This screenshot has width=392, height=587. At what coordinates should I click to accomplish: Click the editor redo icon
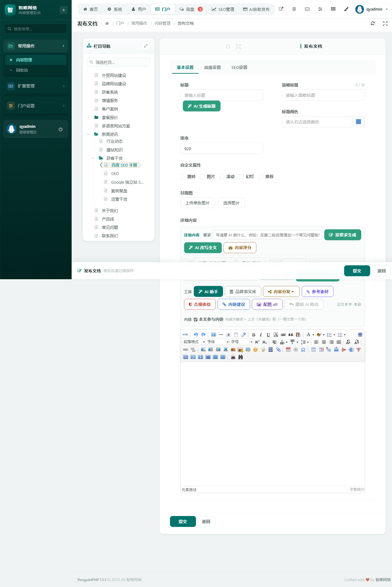click(x=203, y=335)
